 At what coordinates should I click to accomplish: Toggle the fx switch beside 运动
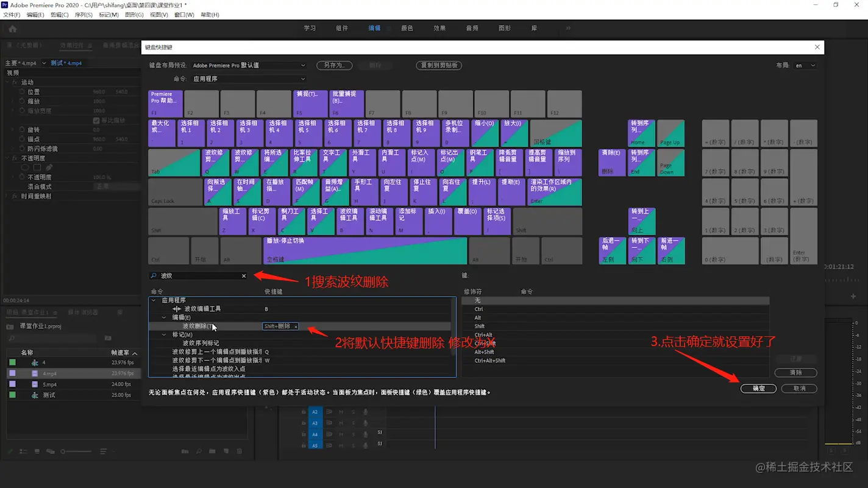click(x=14, y=82)
